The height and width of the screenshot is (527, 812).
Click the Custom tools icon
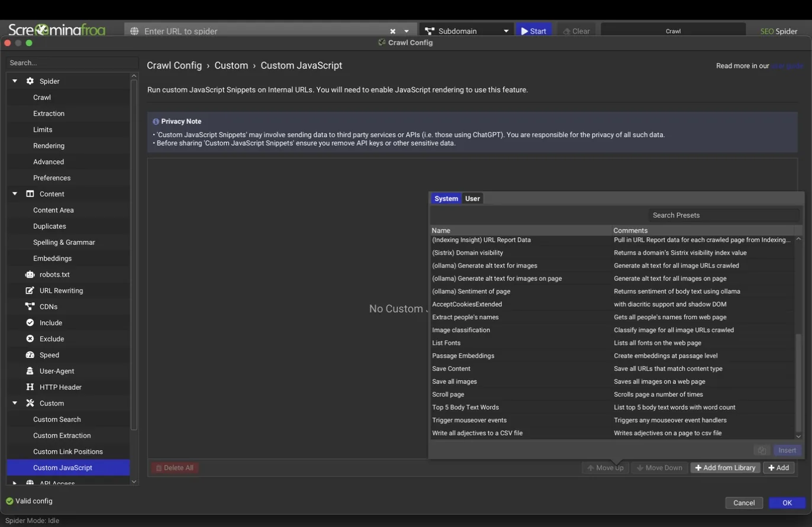click(x=30, y=403)
